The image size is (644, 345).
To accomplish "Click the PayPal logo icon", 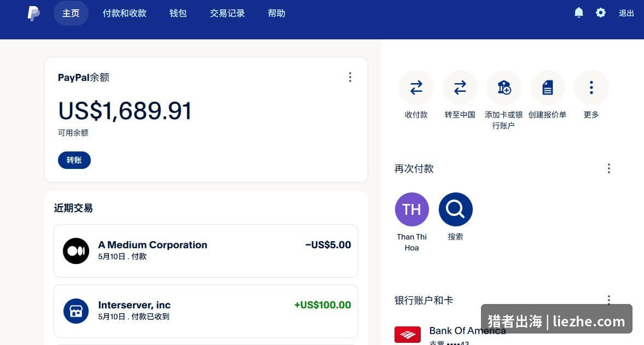I will pyautogui.click(x=33, y=13).
